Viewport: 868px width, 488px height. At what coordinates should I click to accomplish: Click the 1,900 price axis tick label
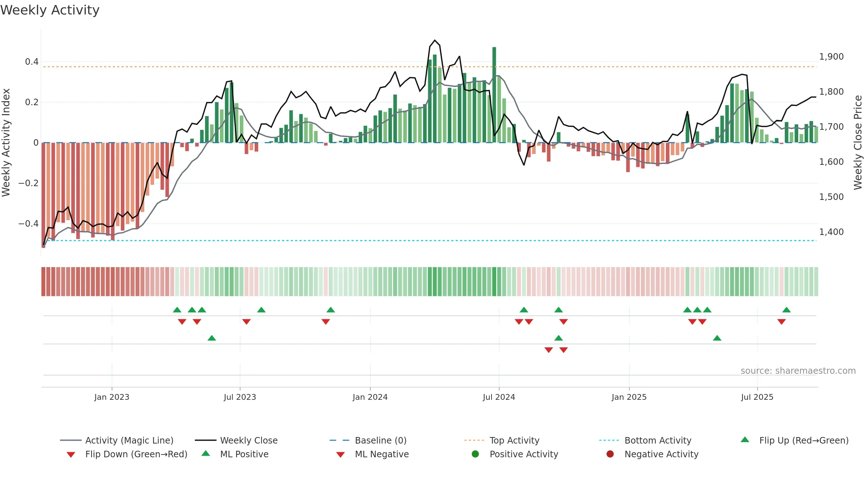point(831,57)
